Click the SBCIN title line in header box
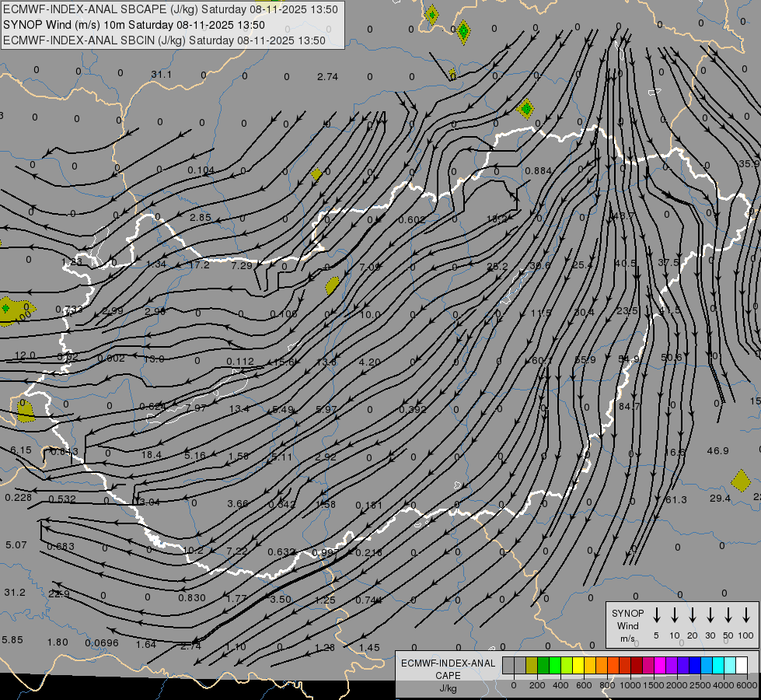 [164, 40]
